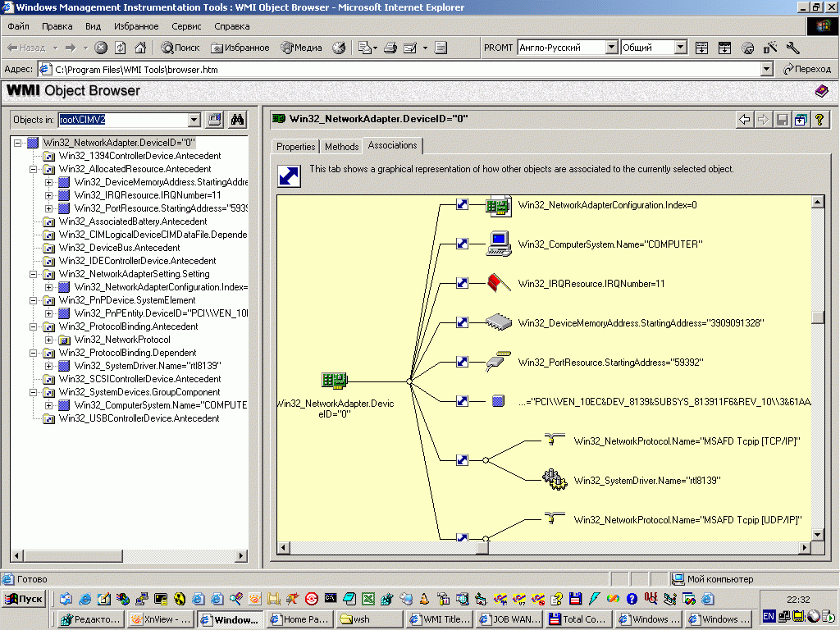Collapse the Win32_AllocatedResource.Antecedent node
840x630 pixels.
pyautogui.click(x=33, y=169)
